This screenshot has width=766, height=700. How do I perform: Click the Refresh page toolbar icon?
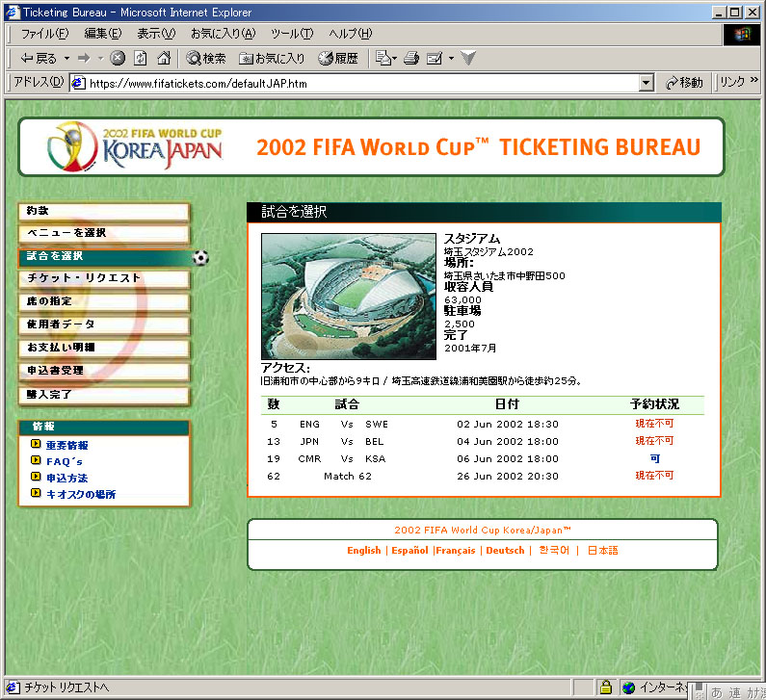[141, 59]
